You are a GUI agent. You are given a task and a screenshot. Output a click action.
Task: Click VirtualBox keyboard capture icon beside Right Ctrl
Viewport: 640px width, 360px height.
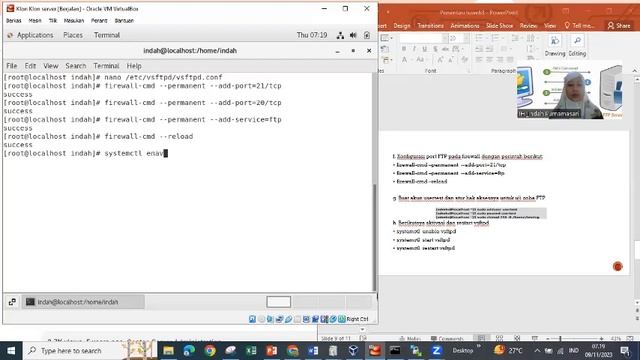pos(342,319)
